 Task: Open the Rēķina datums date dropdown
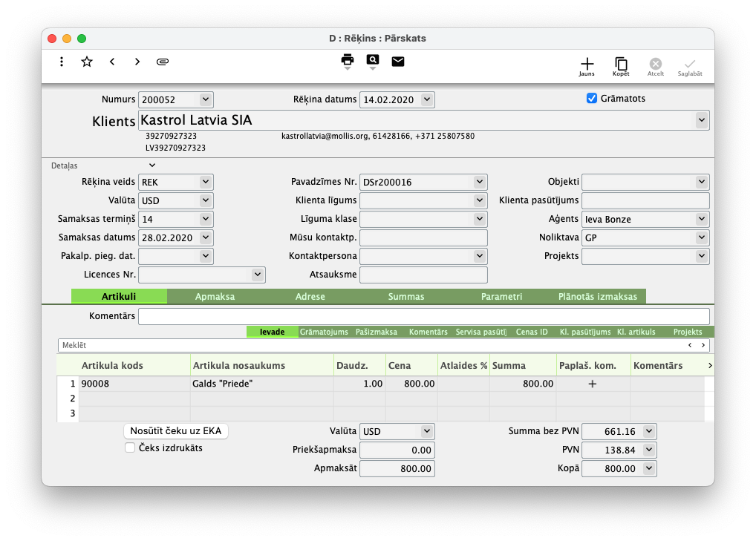click(426, 99)
